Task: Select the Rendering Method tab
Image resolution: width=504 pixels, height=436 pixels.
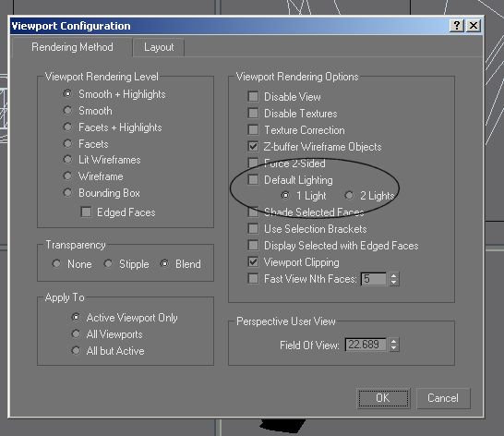Action: (72, 47)
